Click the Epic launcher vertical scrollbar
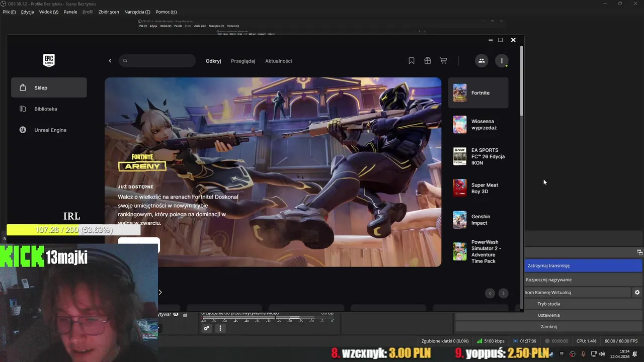 point(521,80)
